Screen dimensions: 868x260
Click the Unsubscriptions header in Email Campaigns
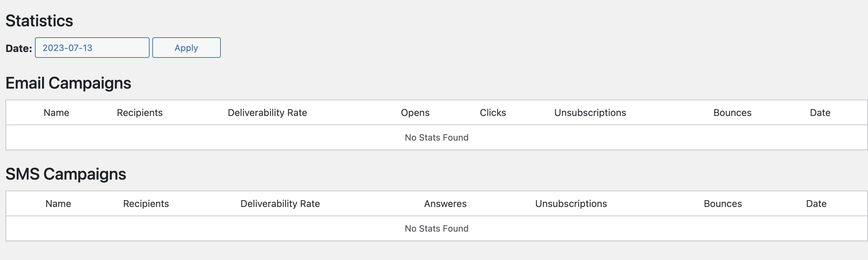[x=590, y=112]
